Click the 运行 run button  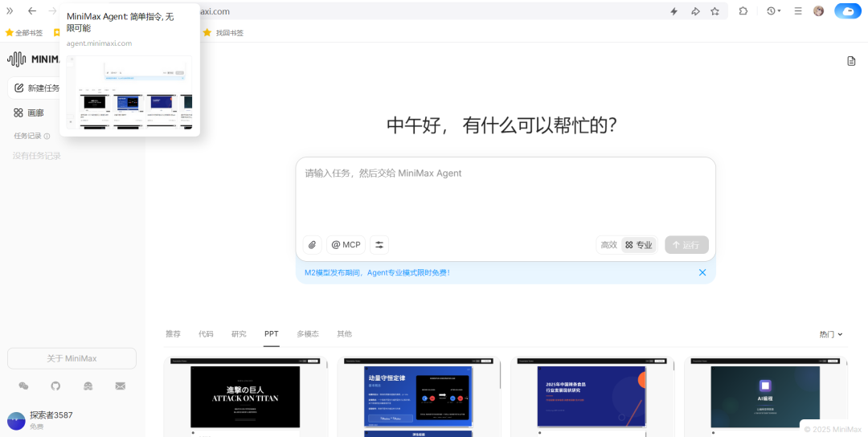tap(686, 245)
